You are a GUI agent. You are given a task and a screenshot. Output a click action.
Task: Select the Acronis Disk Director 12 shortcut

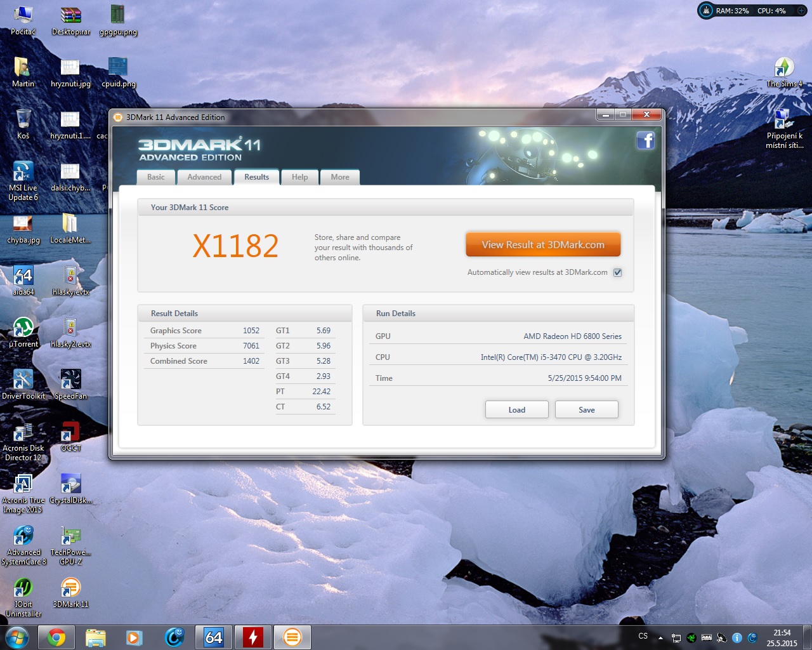[23, 442]
